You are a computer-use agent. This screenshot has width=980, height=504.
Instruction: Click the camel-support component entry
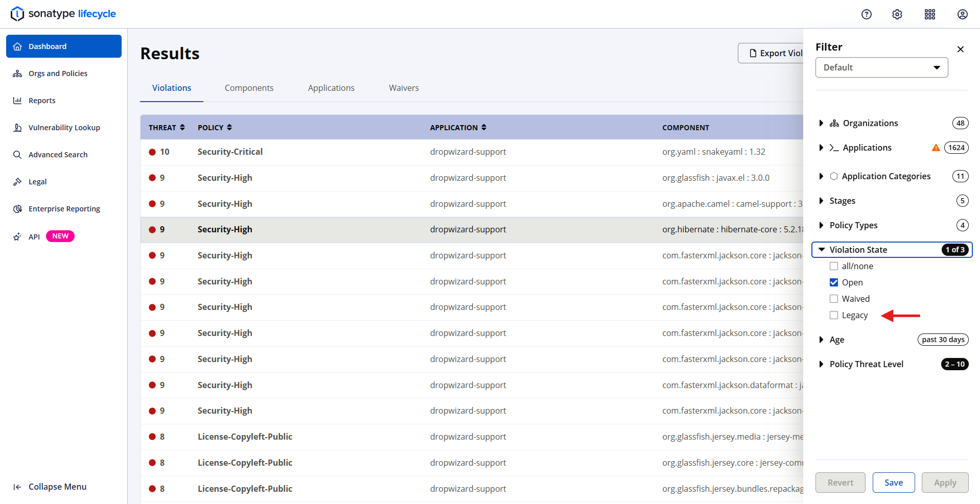[733, 204]
